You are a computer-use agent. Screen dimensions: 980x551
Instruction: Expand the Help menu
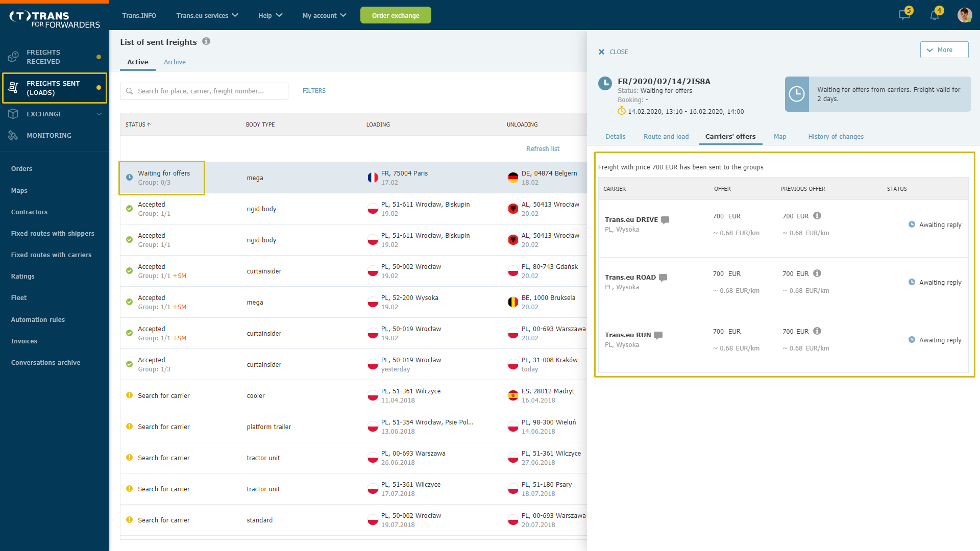point(270,15)
